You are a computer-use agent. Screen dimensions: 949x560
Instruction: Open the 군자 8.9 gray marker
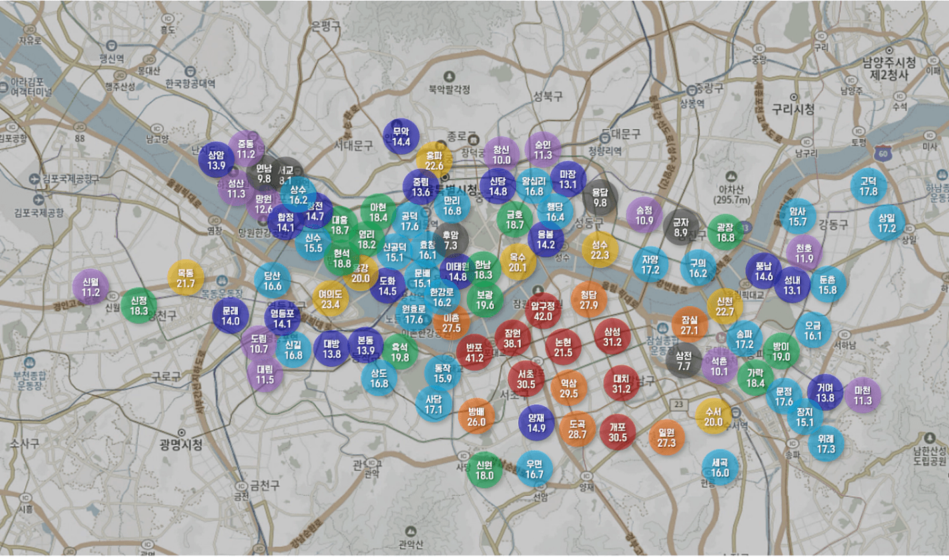(x=681, y=228)
